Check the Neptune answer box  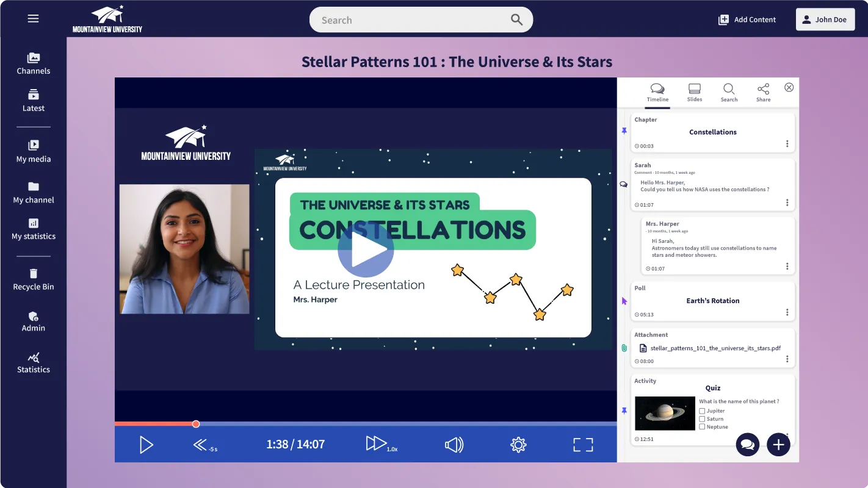(x=702, y=427)
